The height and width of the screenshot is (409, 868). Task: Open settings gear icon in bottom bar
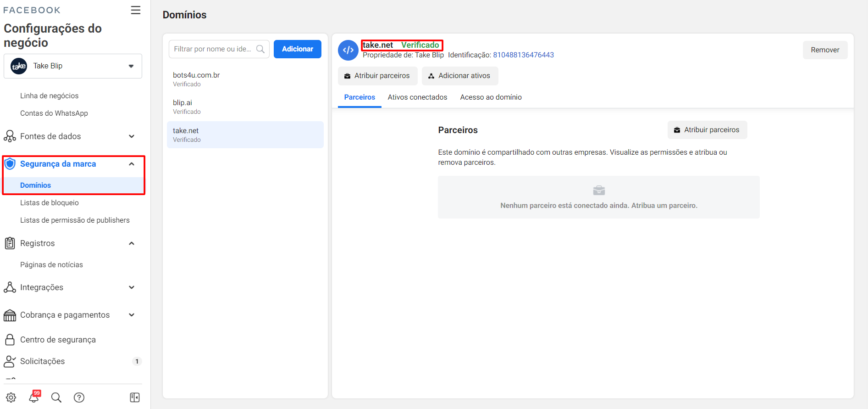(11, 398)
